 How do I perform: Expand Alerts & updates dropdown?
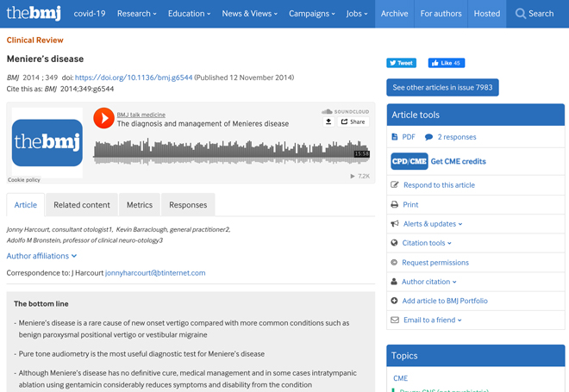[433, 224]
